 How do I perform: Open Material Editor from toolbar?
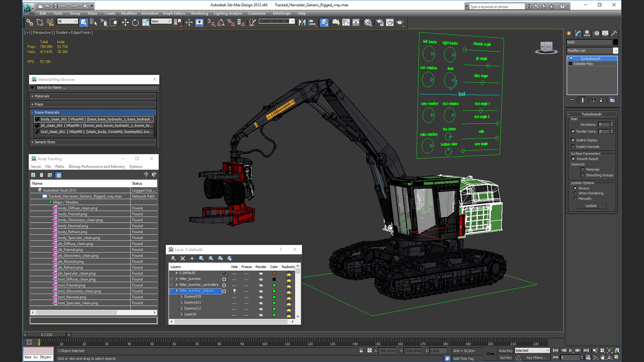click(368, 22)
